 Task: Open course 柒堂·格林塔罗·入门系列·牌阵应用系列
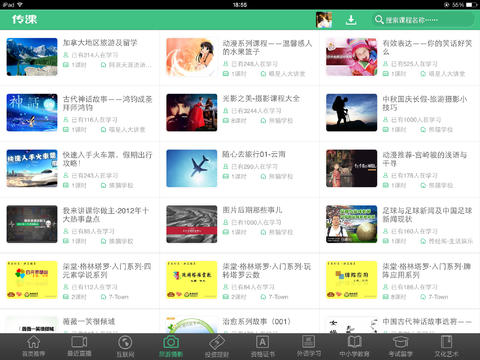(x=427, y=271)
